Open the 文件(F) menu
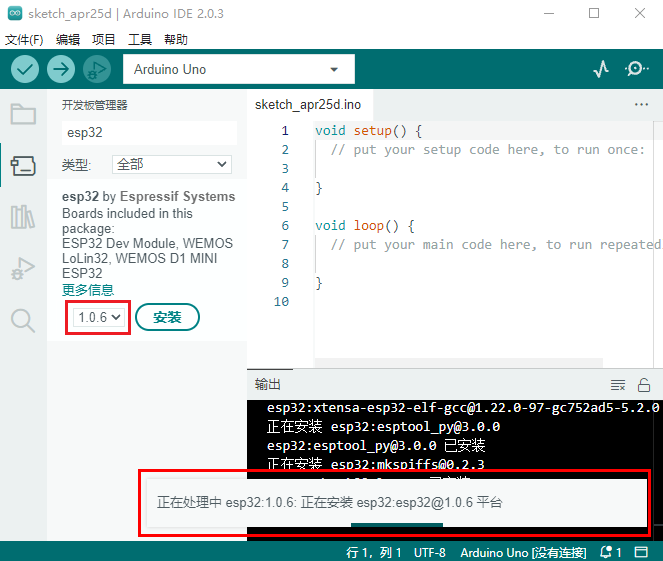 24,40
